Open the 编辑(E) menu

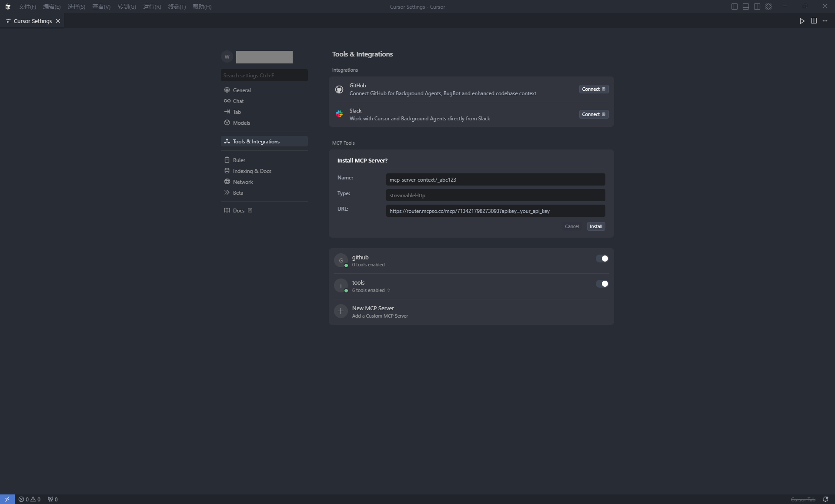click(52, 7)
